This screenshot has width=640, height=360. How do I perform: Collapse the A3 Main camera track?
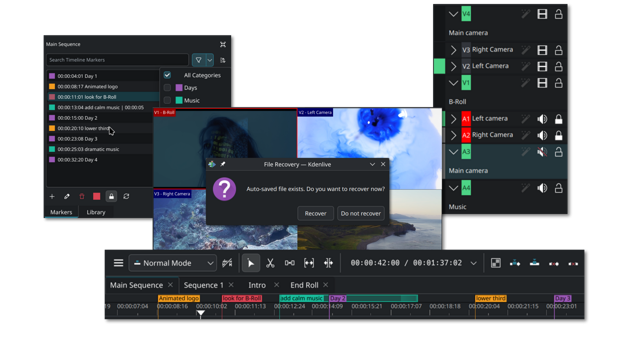pos(453,152)
